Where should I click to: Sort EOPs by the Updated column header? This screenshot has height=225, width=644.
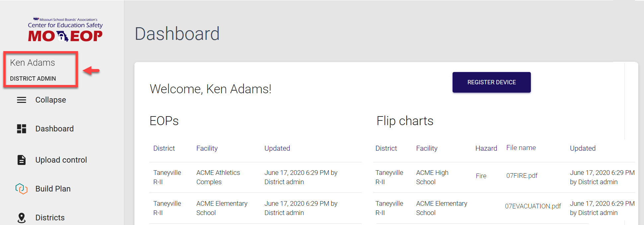277,148
